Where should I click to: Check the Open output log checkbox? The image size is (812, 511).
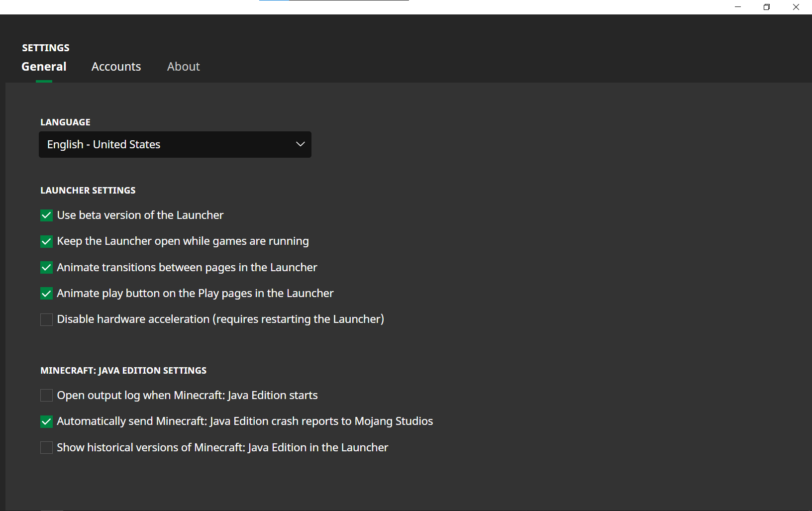(x=46, y=396)
